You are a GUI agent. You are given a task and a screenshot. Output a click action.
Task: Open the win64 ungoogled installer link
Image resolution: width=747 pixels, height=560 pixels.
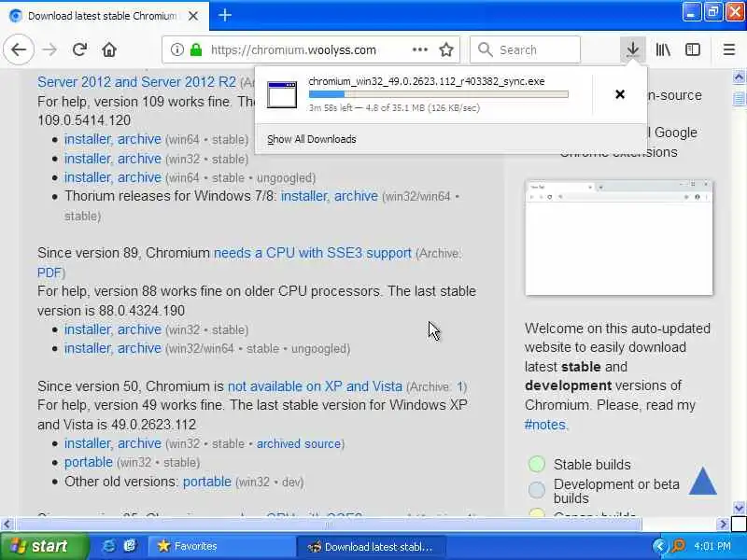(88, 177)
